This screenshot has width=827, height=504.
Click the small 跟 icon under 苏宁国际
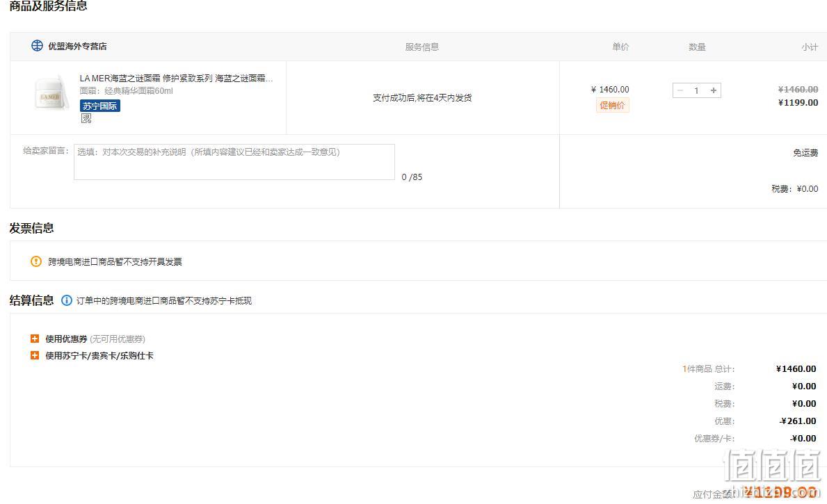(x=86, y=119)
